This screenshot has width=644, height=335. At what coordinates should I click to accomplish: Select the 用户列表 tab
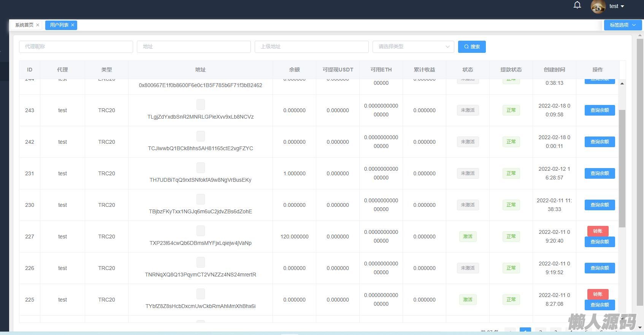tap(59, 25)
